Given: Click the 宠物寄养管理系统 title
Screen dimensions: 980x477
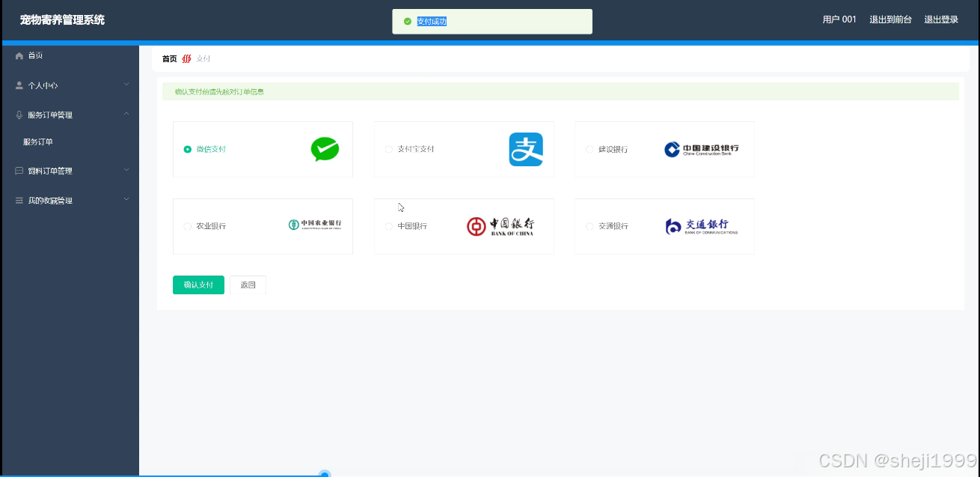Looking at the screenshot, I should 62,20.
